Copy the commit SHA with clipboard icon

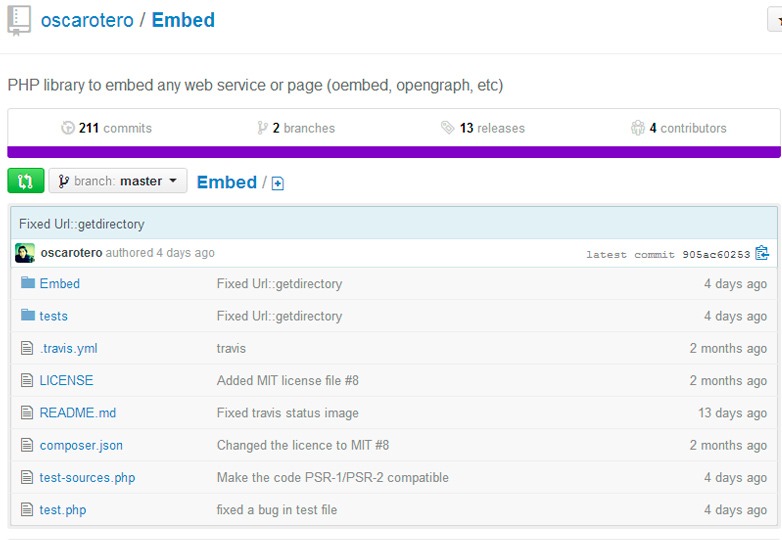(x=762, y=253)
